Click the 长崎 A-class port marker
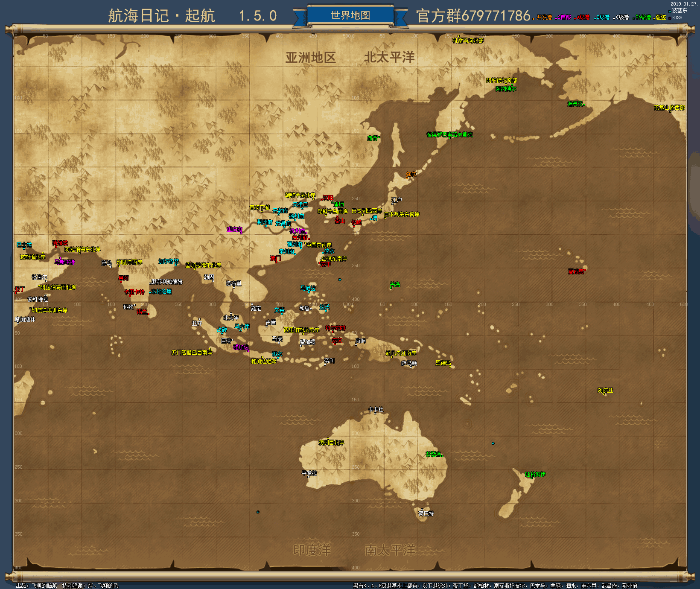 tap(356, 222)
